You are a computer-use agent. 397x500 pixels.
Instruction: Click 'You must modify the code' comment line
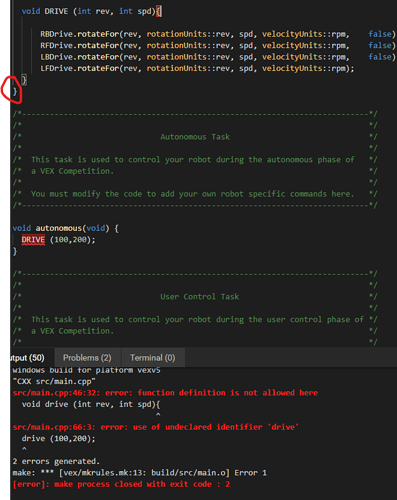192,194
